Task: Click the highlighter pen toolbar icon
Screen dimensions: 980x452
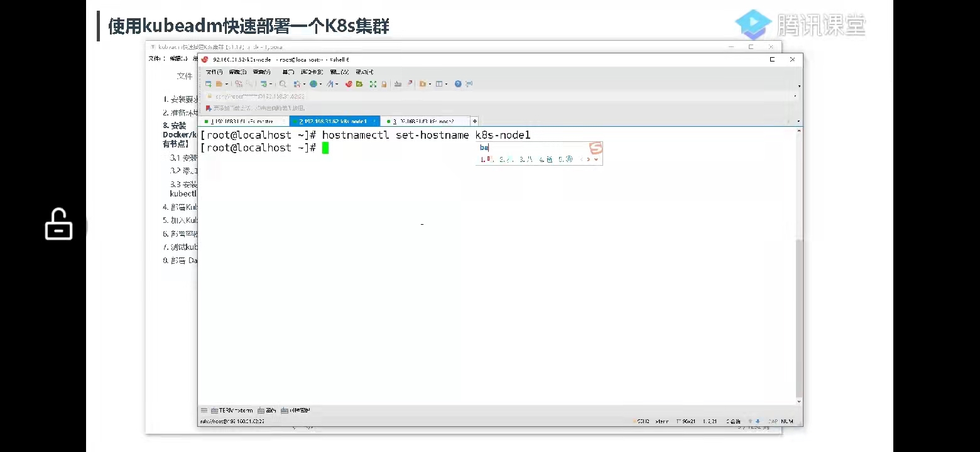Action: (x=410, y=84)
